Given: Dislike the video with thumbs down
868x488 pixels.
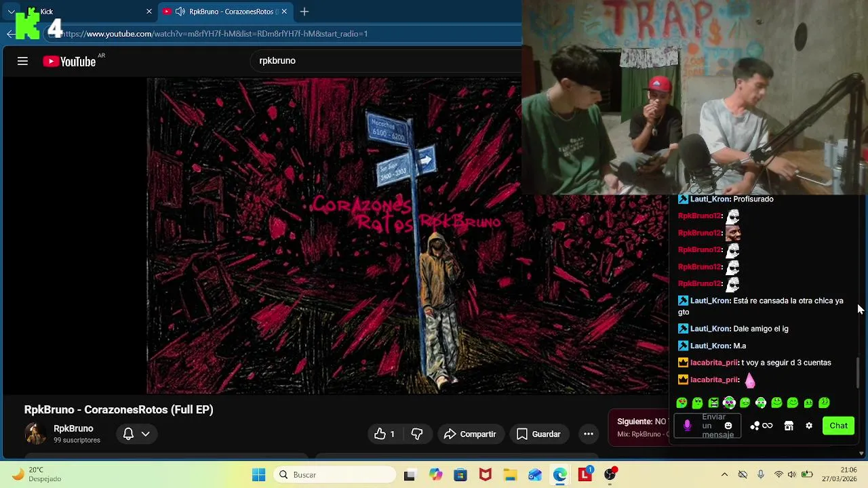Looking at the screenshot, I should click(417, 434).
